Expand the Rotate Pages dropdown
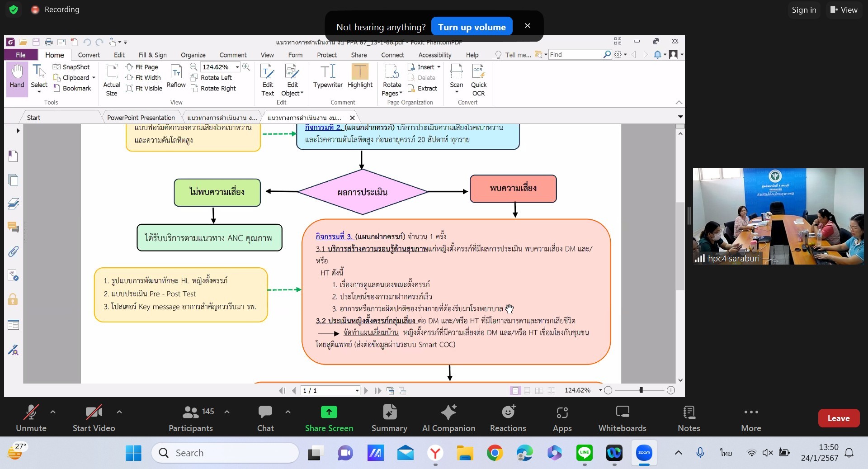Screen dimensions: 868x469 pyautogui.click(x=401, y=93)
